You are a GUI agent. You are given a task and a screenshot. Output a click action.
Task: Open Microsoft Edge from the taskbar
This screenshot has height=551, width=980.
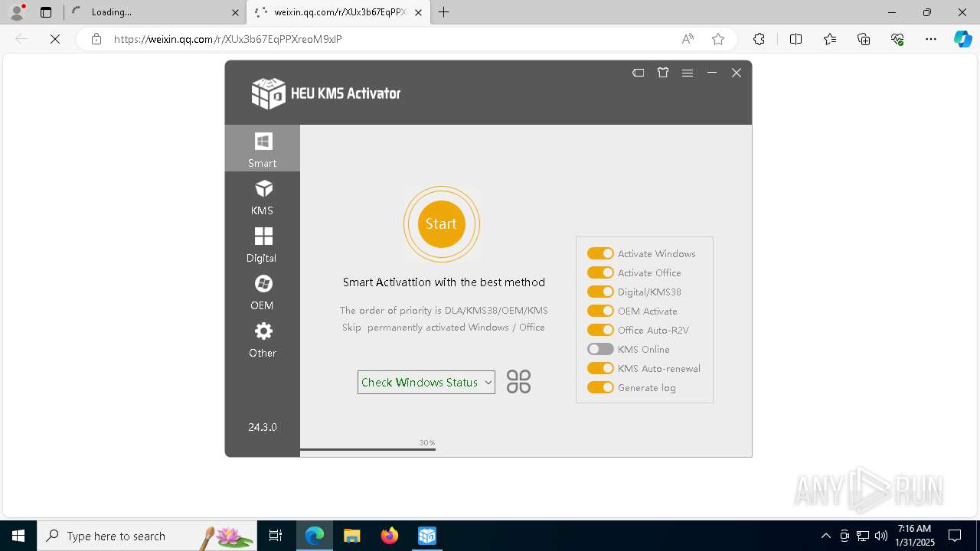tap(315, 536)
